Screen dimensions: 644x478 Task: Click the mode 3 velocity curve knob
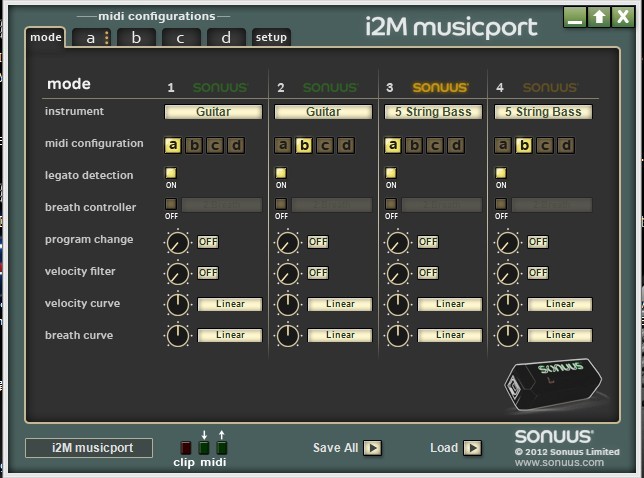click(x=398, y=305)
